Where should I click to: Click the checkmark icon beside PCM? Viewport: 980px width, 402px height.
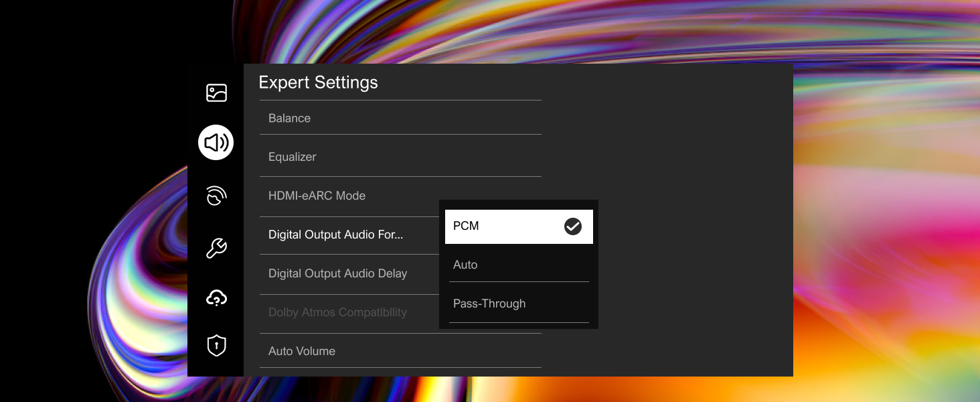click(x=573, y=226)
